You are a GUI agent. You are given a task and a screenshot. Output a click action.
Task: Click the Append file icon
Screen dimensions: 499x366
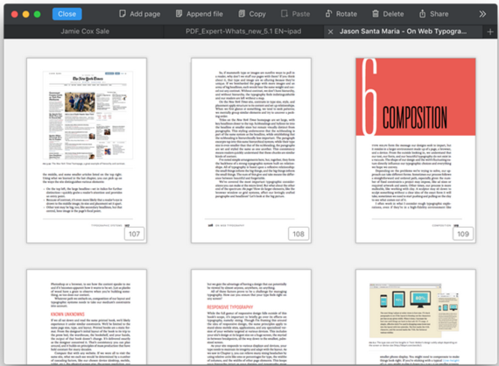pyautogui.click(x=179, y=14)
